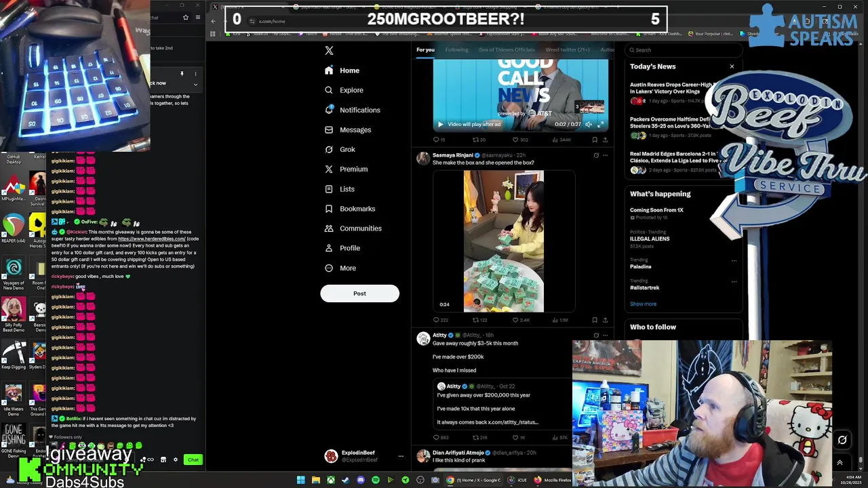Open chat settings gear icon
868x488 pixels.
176,460
